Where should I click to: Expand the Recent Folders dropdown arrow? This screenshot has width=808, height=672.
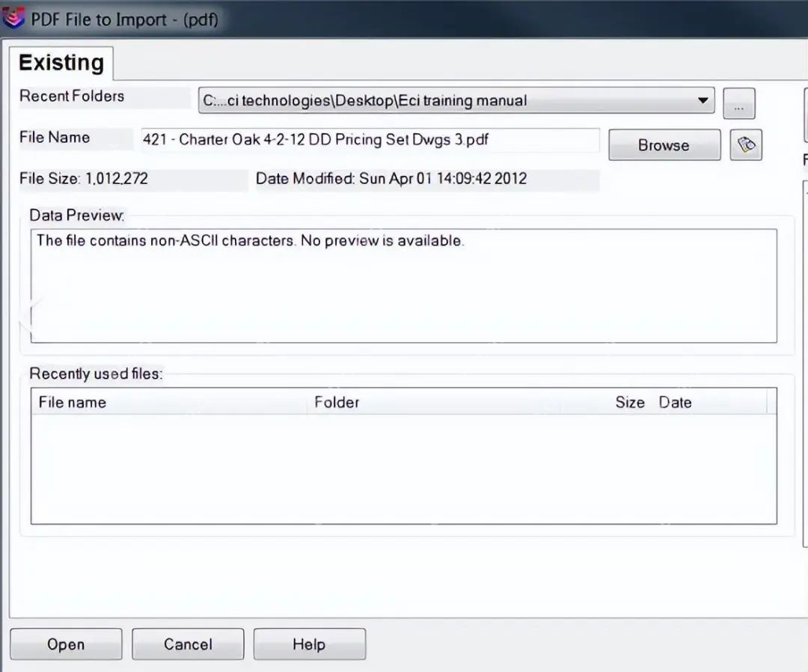point(703,100)
